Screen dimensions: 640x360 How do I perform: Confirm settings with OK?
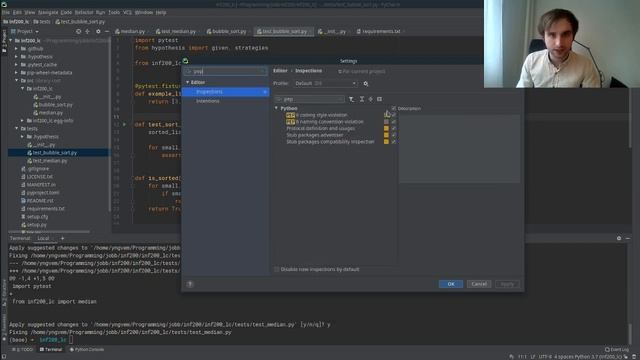tap(451, 284)
